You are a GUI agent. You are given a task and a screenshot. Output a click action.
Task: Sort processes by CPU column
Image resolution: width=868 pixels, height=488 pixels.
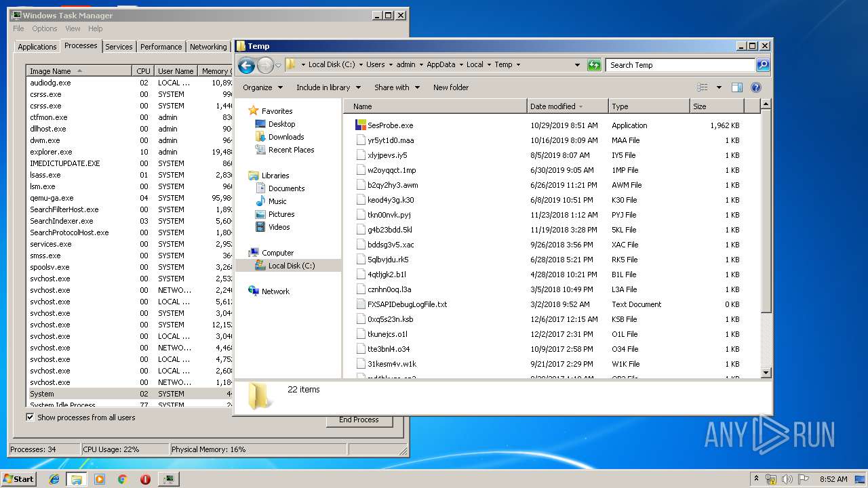143,71
